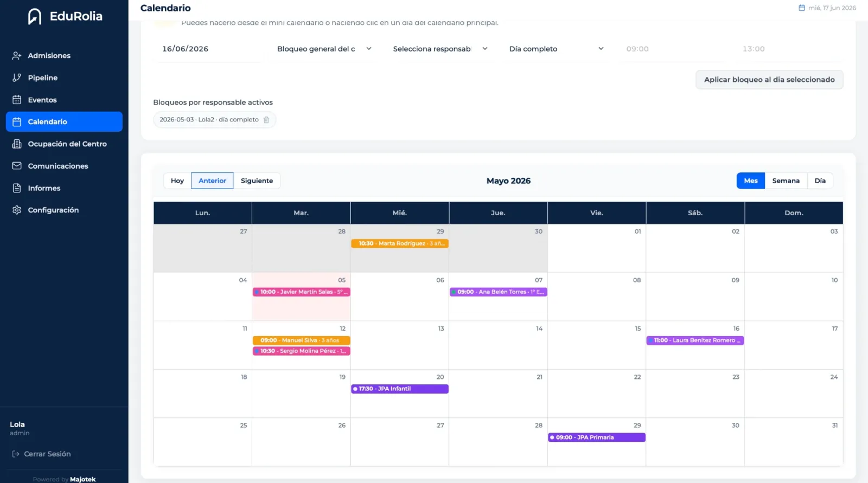Click the Configuración gear icon

[17, 210]
